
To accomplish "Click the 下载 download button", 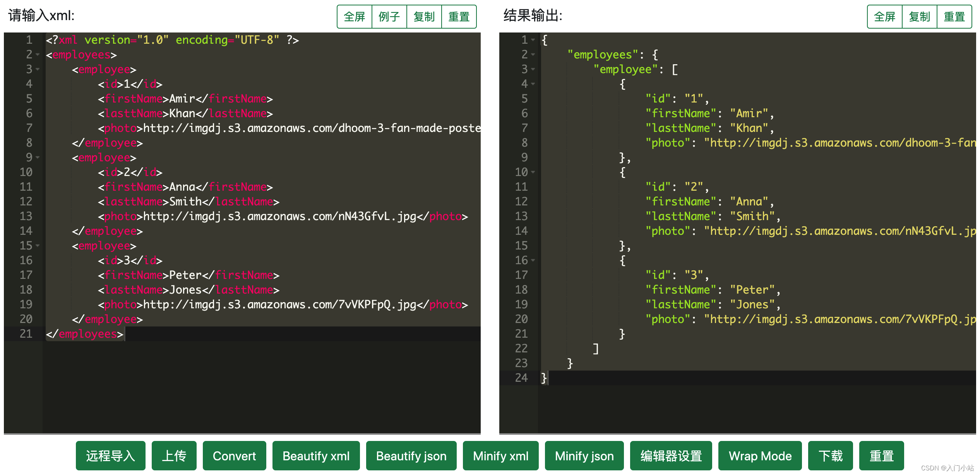I will [831, 456].
